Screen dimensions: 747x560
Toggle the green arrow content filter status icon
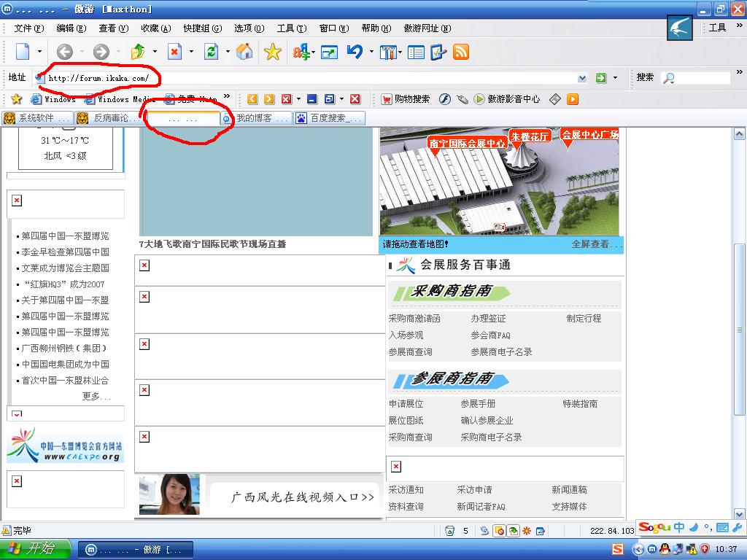(x=513, y=531)
